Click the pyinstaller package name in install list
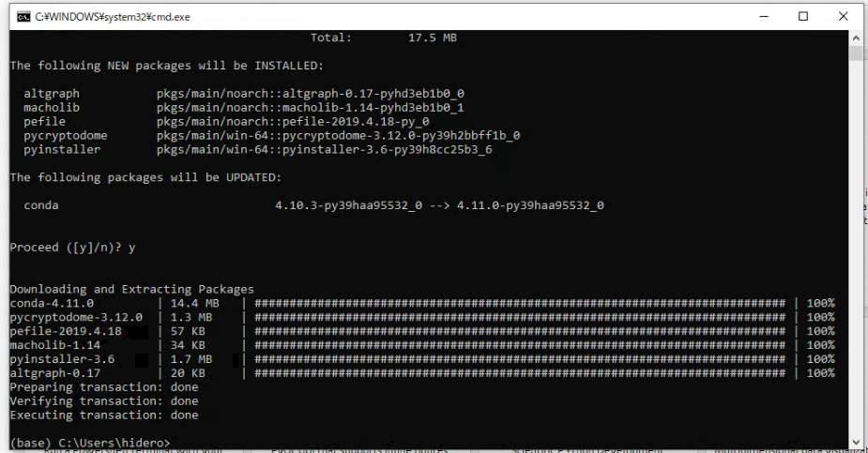 [x=62, y=149]
